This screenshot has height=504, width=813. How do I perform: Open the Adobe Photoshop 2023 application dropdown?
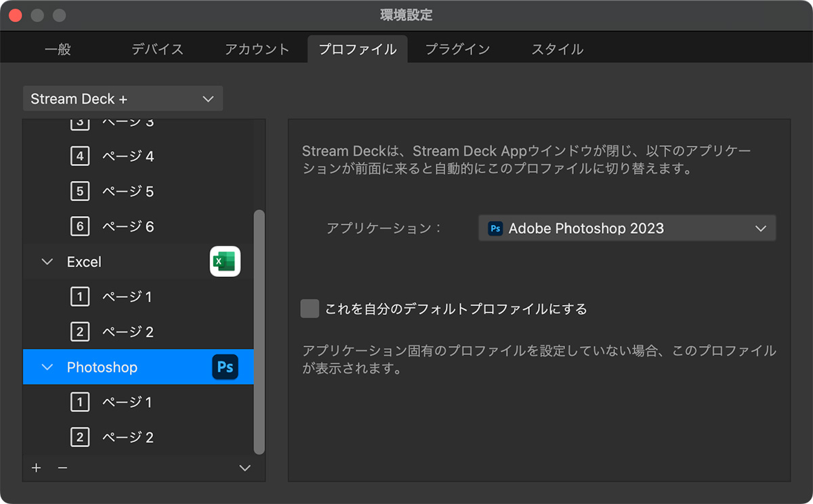click(627, 228)
